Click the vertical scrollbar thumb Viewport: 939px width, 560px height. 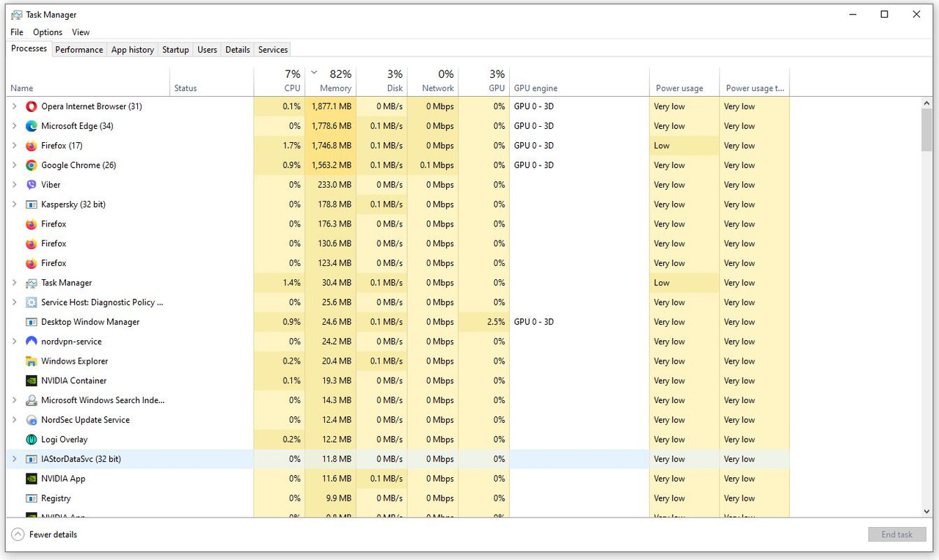coord(927,130)
